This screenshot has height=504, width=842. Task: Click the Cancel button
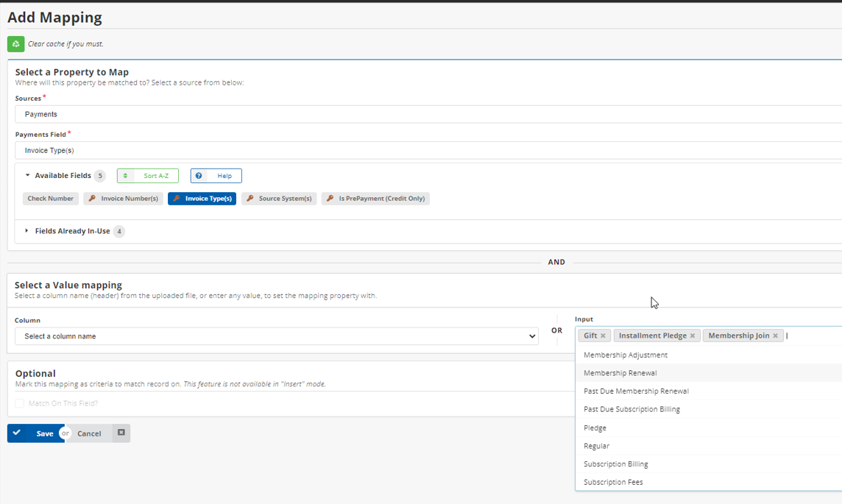[89, 433]
